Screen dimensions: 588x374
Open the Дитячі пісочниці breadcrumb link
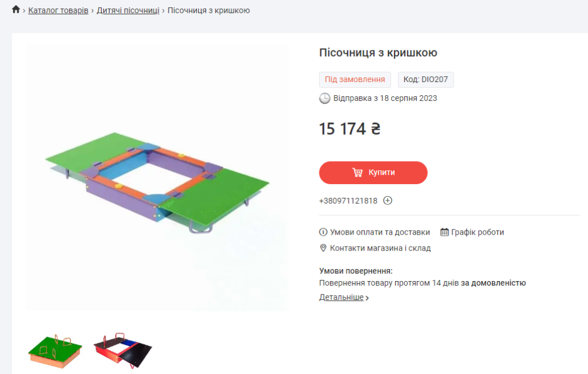[x=128, y=10]
